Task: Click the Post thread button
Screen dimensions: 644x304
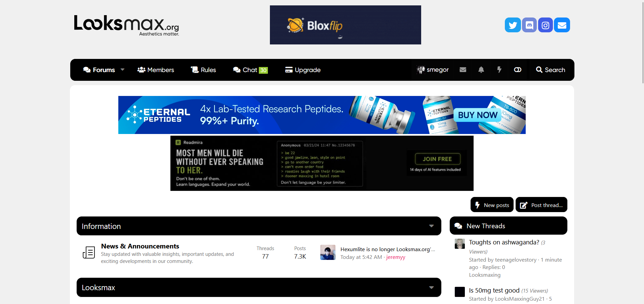Action: (541, 205)
